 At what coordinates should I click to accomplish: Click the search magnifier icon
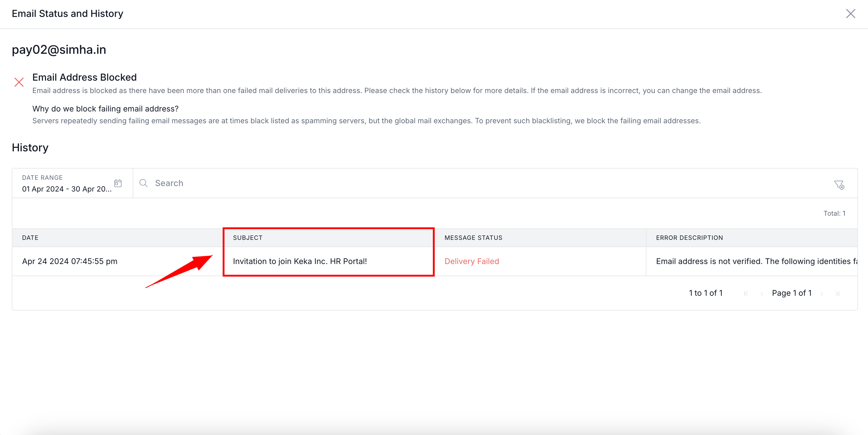[144, 183]
